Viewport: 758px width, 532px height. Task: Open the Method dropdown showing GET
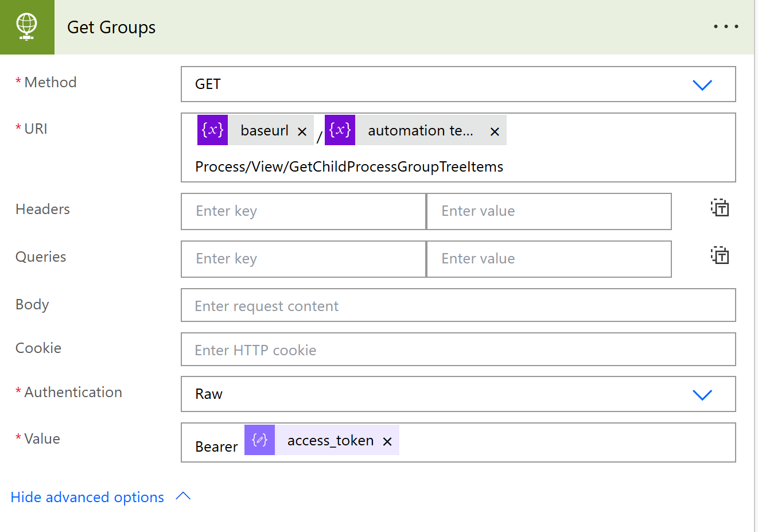(702, 84)
